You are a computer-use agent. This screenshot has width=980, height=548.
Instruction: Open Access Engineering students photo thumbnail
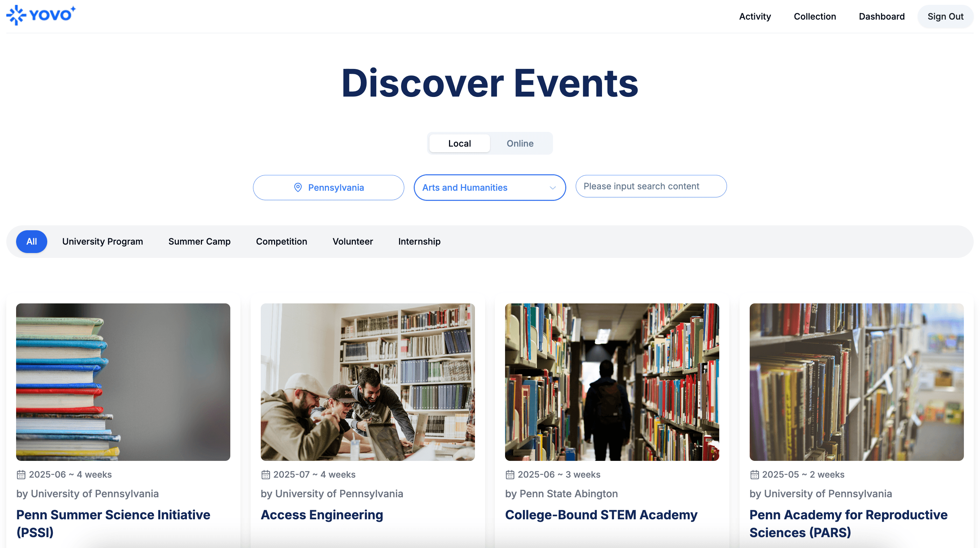click(x=367, y=382)
